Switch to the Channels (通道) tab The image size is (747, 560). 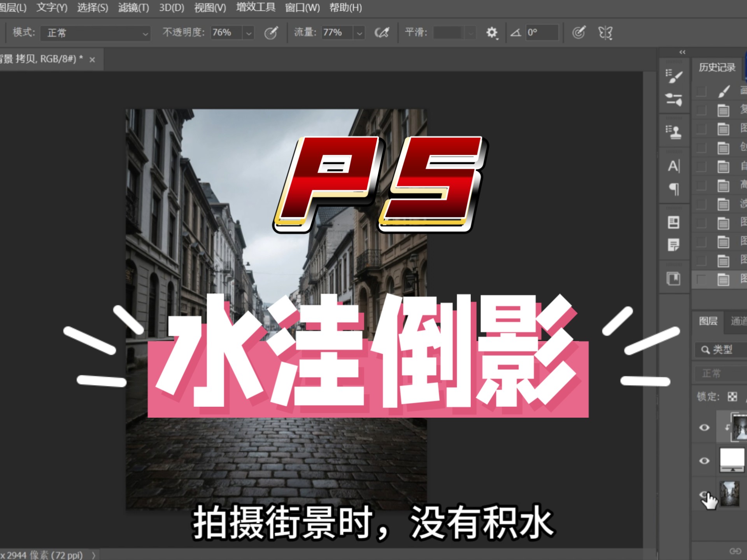[738, 321]
